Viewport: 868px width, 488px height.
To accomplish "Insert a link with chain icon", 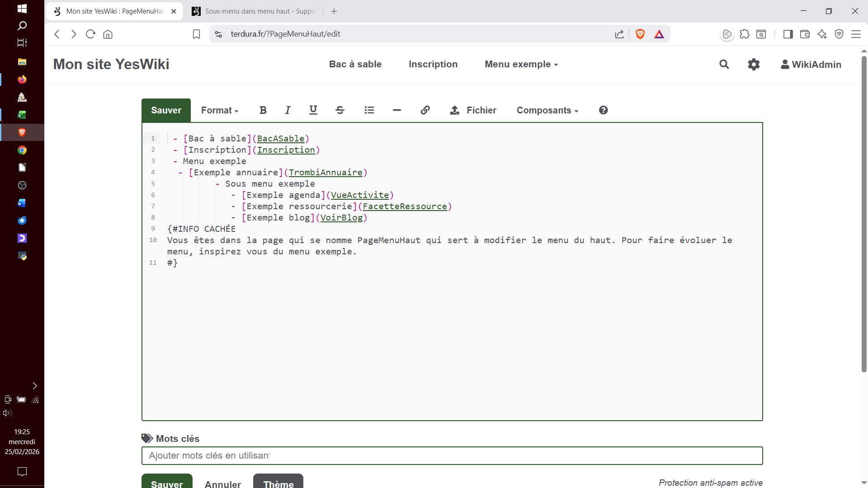I will pos(425,110).
